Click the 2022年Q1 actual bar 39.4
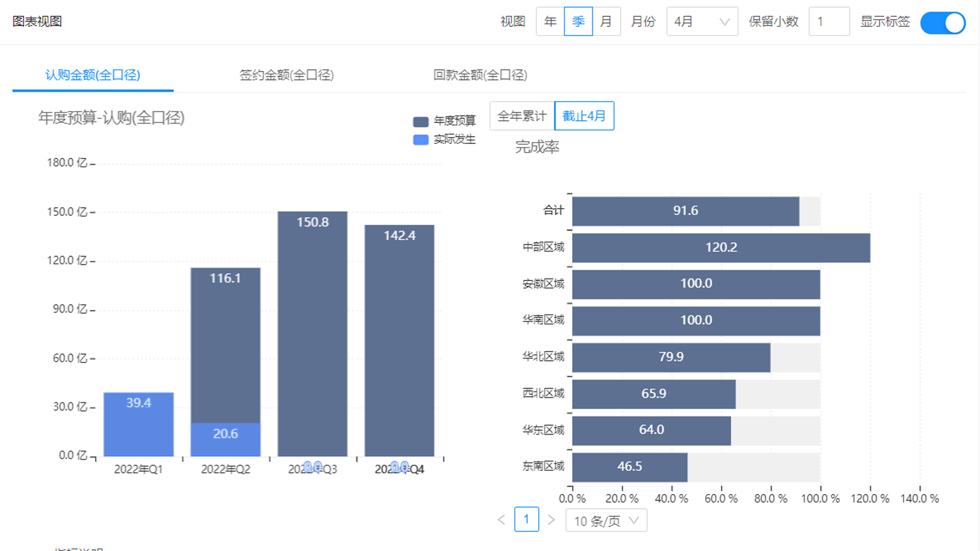Screen dimensions: 980x551 138,424
